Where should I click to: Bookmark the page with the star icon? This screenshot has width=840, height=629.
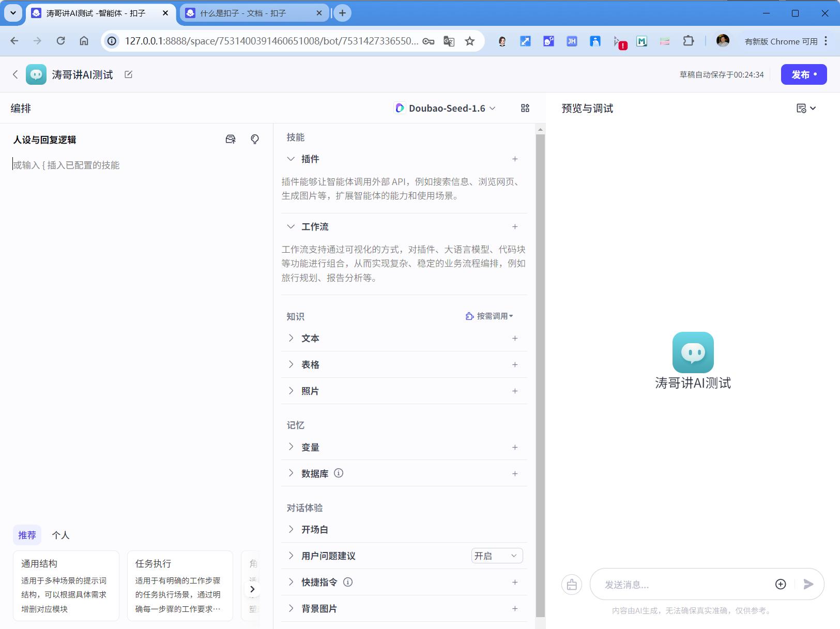(469, 41)
